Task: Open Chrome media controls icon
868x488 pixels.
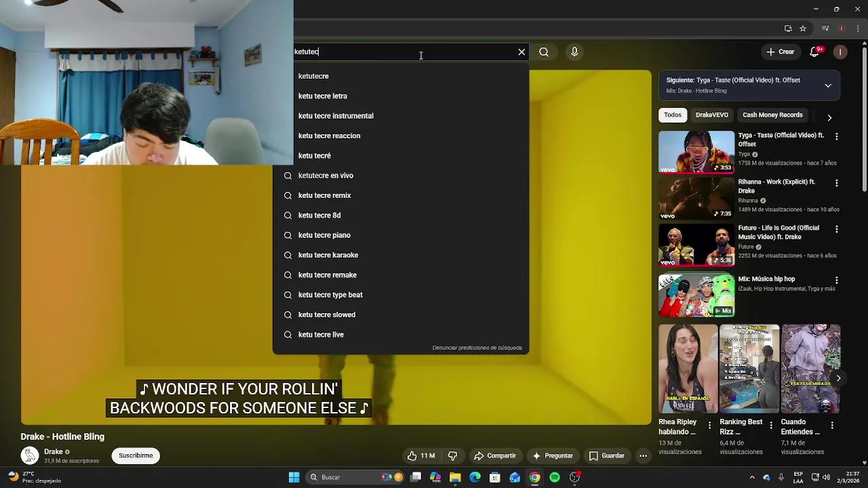Action: (x=825, y=28)
